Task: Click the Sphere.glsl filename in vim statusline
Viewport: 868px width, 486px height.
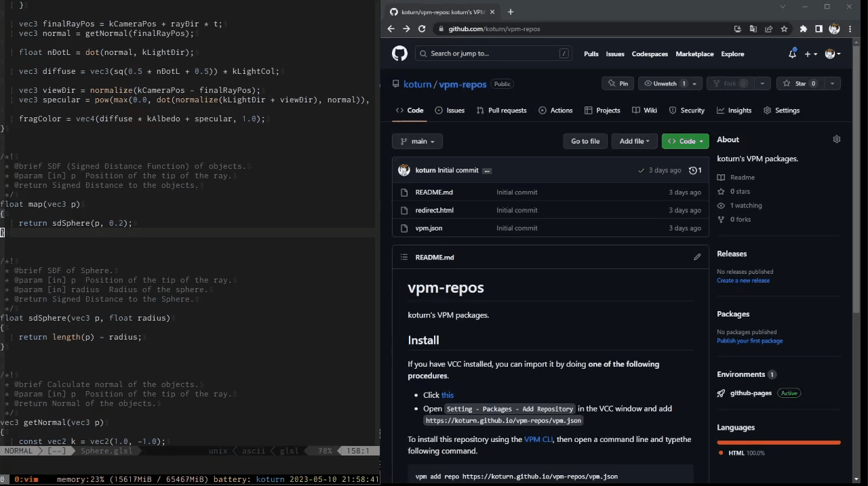Action: 106,451
